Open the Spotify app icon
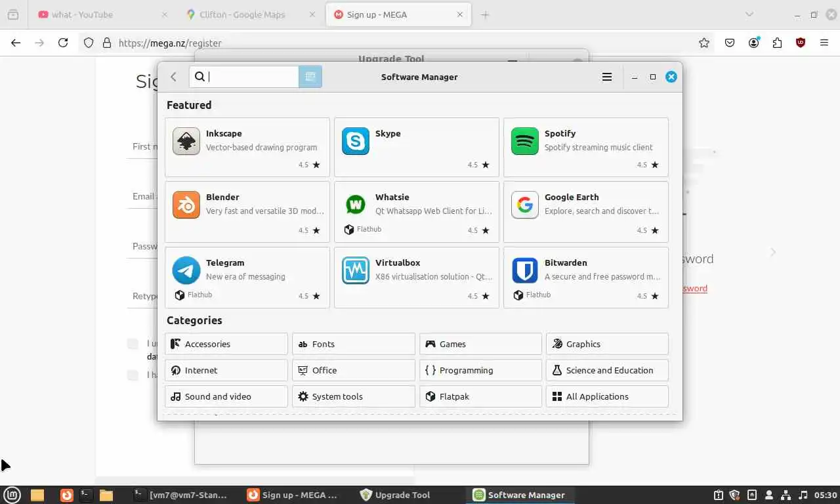Image resolution: width=840 pixels, height=504 pixels. pyautogui.click(x=525, y=141)
